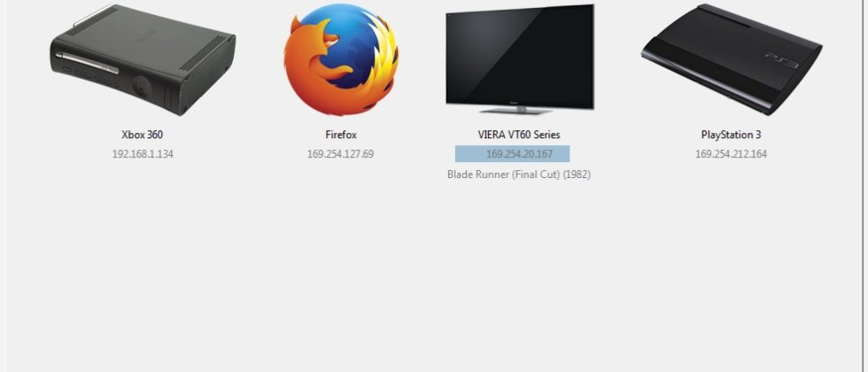Click the stand of the VIERA TV picture
The height and width of the screenshot is (372, 868).
519,110
